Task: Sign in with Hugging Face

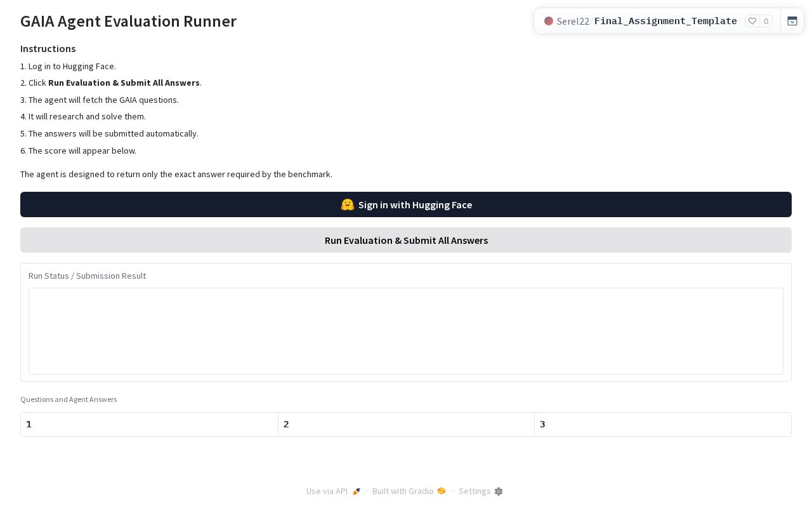Action: 406,204
